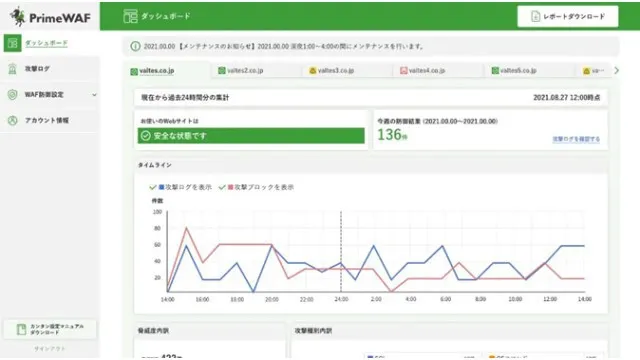Image resolution: width=640 pixels, height=360 pixels.
Task: Click the valtes.co.jp green status icon
Action: coord(134,71)
